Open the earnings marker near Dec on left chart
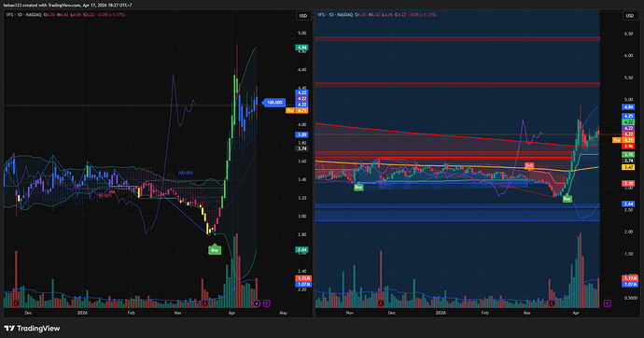The width and height of the screenshot is (644, 338). [17, 303]
